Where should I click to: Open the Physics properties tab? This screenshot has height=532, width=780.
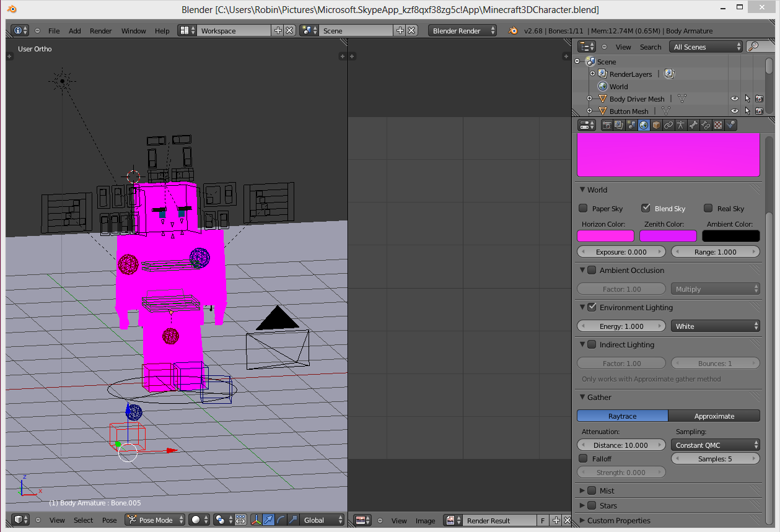tap(730, 125)
